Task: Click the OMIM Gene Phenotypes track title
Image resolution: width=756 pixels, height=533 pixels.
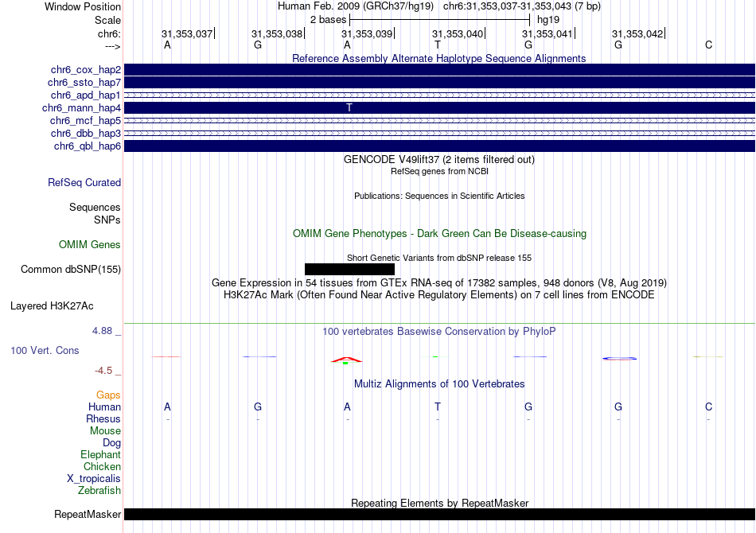Action: (439, 234)
